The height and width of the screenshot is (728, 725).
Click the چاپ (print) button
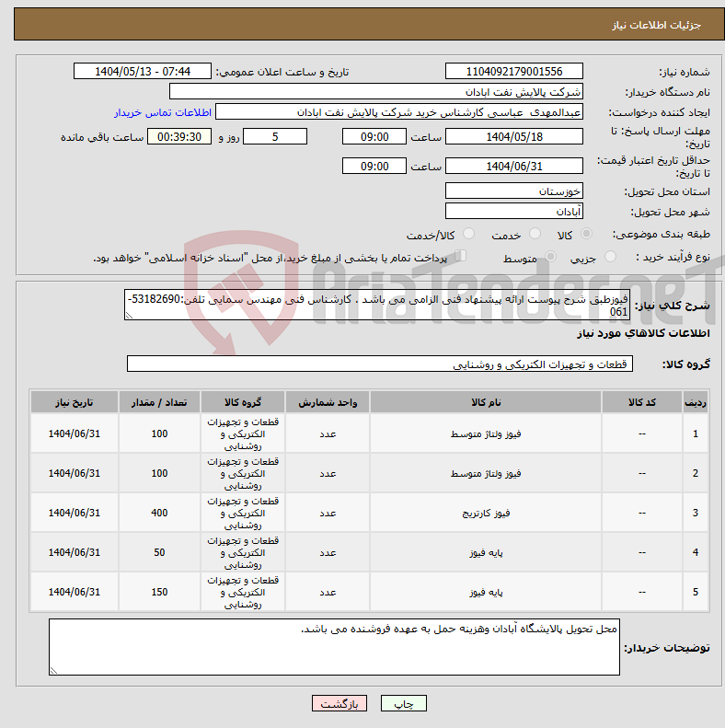click(403, 703)
